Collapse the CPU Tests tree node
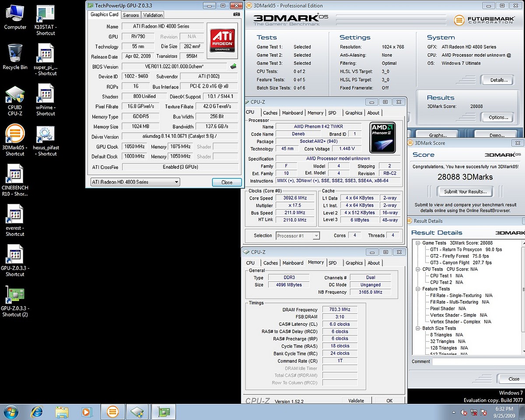Image resolution: width=525 pixels, height=420 pixels. (418, 269)
